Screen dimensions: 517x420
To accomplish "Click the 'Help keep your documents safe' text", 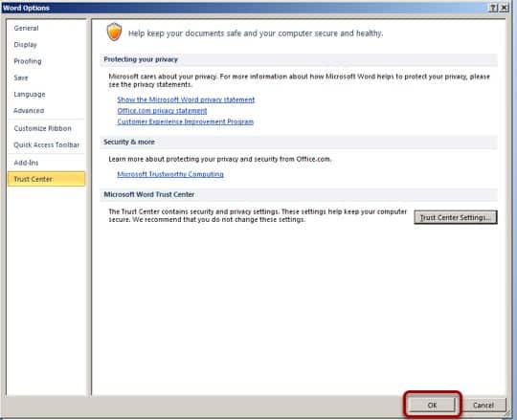I will click(256, 33).
